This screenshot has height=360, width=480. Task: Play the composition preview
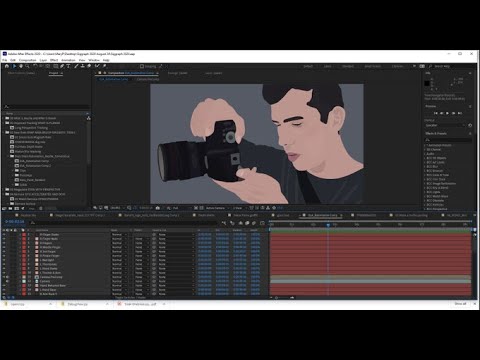coord(447,113)
